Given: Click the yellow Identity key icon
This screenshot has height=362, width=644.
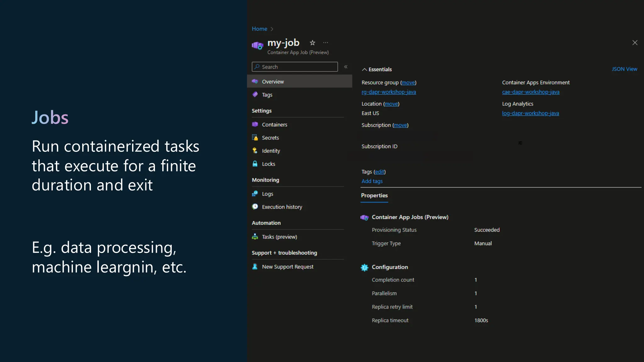Looking at the screenshot, I should tap(255, 151).
